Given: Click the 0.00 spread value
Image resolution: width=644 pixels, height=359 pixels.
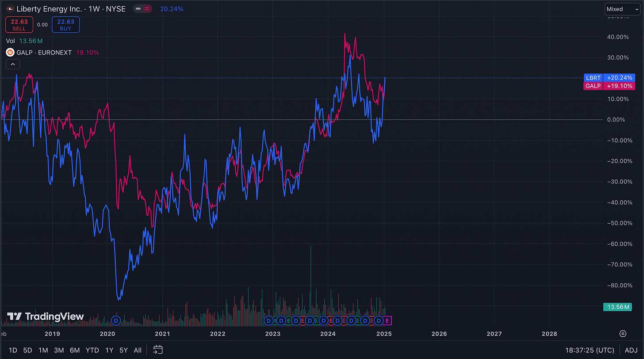Looking at the screenshot, I should (x=42, y=25).
